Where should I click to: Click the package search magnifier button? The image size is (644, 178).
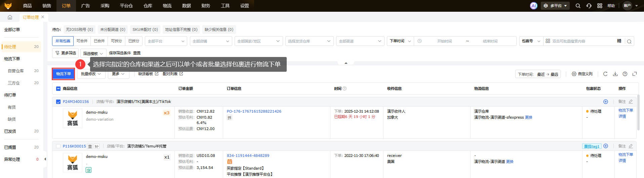coord(629,41)
